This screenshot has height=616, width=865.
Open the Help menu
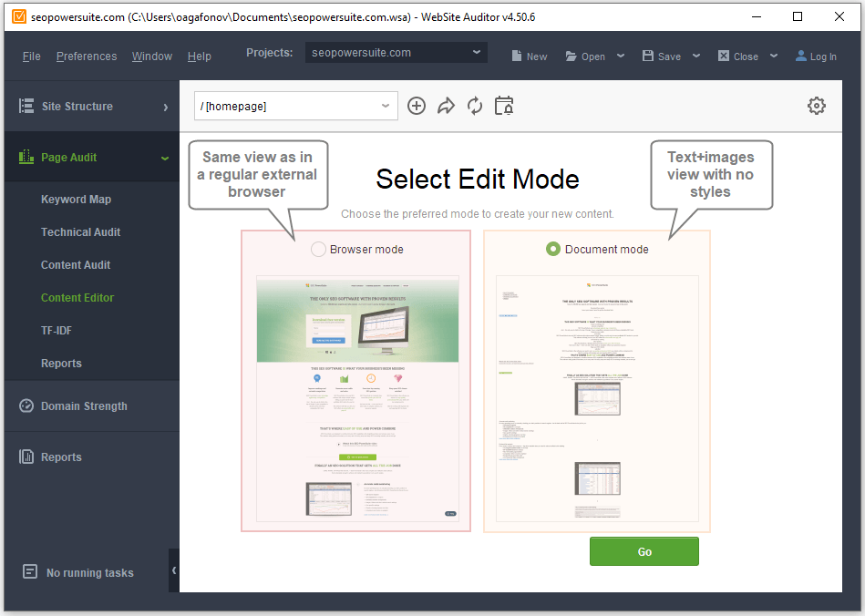coord(199,56)
